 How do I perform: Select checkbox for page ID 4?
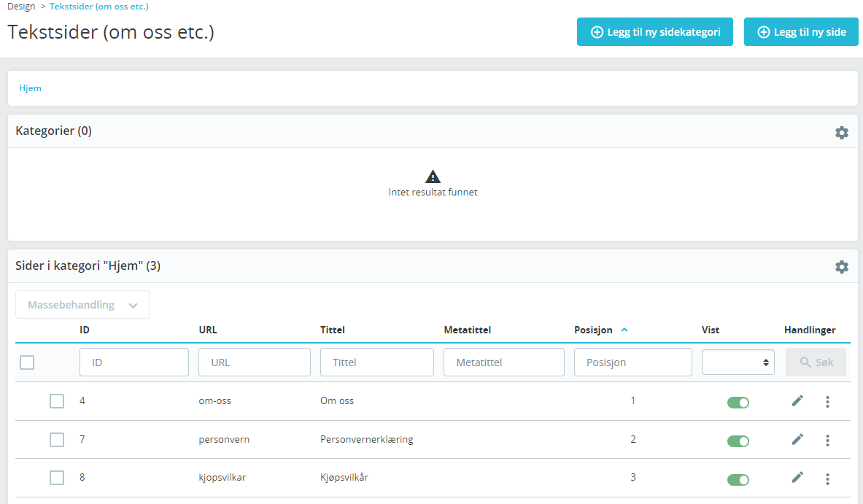tap(57, 401)
